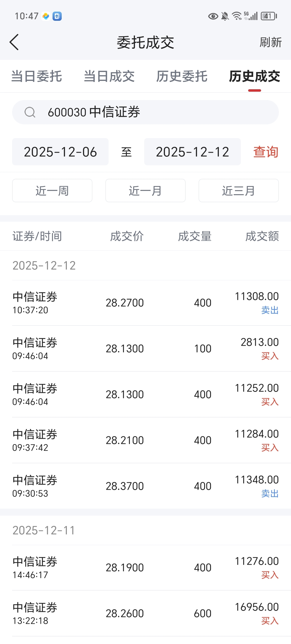Viewport: 291px width, 644px height.
Task: Open the 历史委托 tab
Action: pos(182,76)
